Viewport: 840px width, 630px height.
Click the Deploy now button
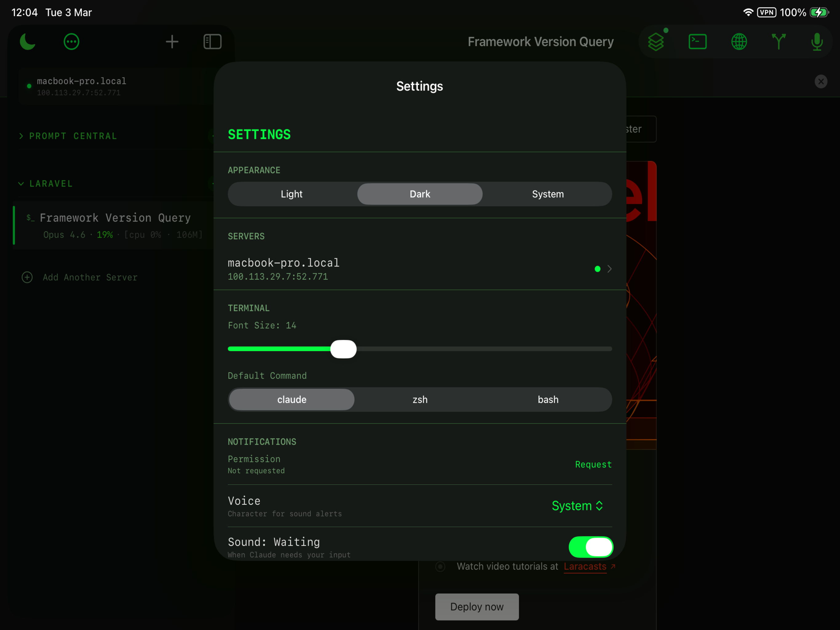[477, 607]
